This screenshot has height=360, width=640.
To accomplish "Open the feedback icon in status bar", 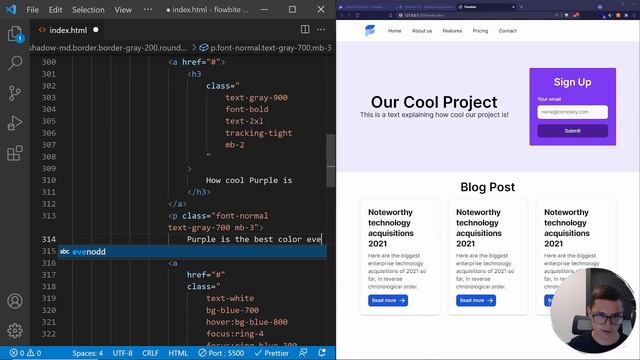I will click(303, 353).
